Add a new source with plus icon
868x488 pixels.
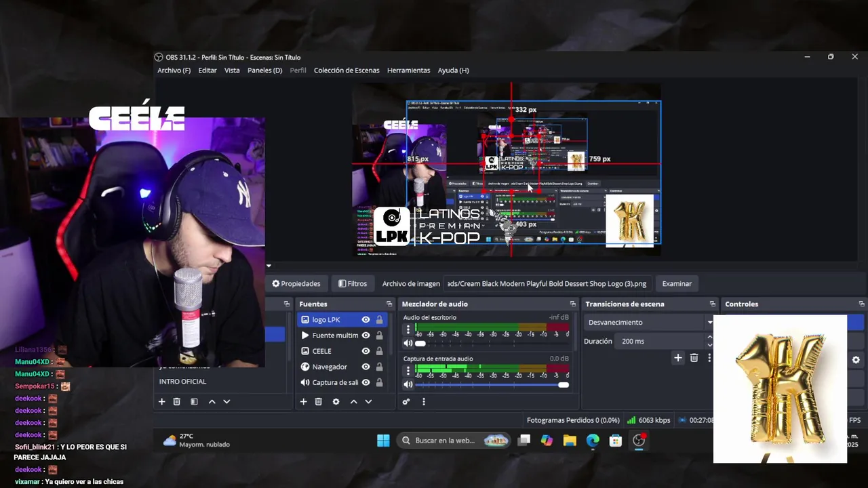click(x=303, y=402)
